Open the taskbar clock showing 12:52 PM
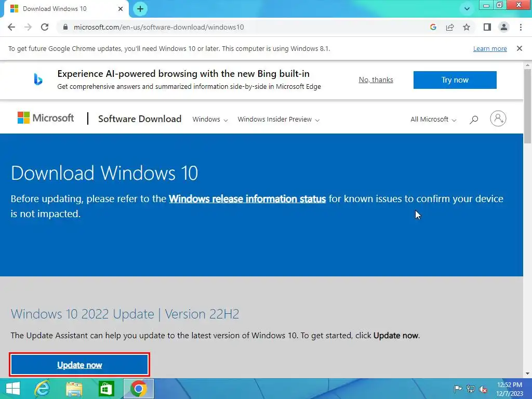 click(510, 389)
